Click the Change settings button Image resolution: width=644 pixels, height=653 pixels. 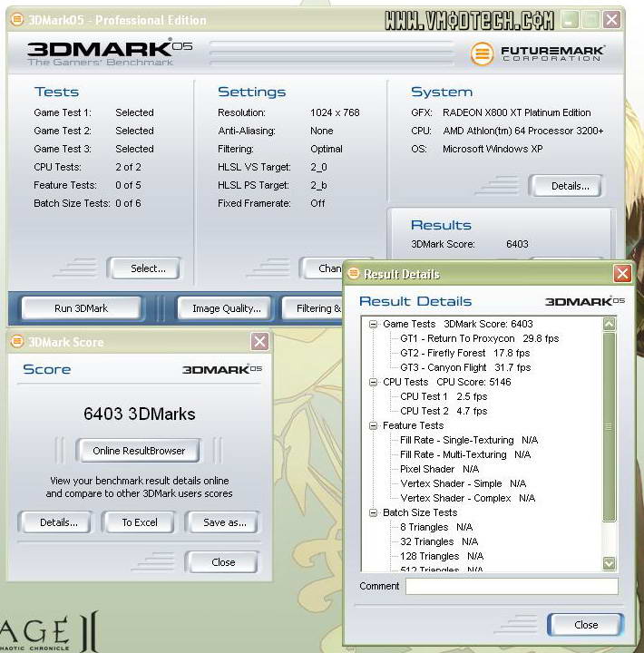click(x=322, y=268)
